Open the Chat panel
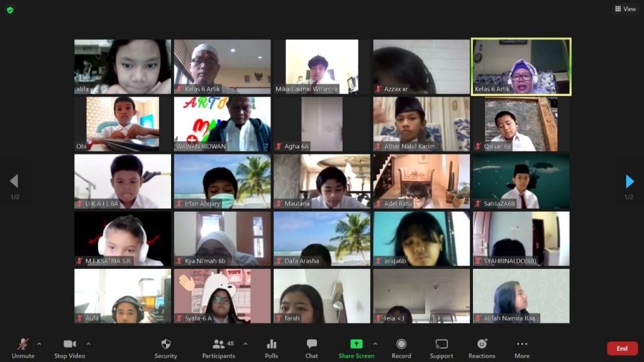The image size is (644, 362). coord(311,348)
